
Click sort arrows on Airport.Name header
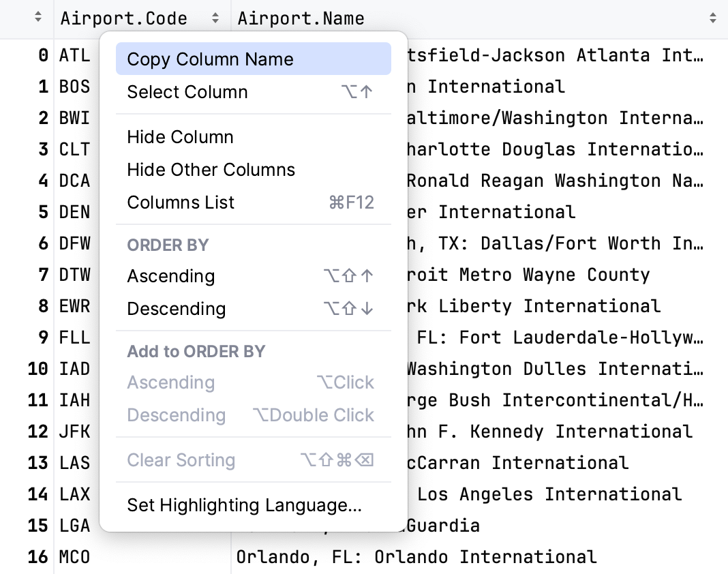pos(713,19)
